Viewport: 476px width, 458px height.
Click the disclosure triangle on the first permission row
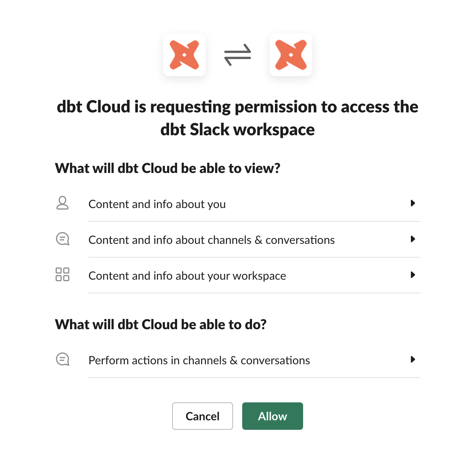(x=413, y=203)
